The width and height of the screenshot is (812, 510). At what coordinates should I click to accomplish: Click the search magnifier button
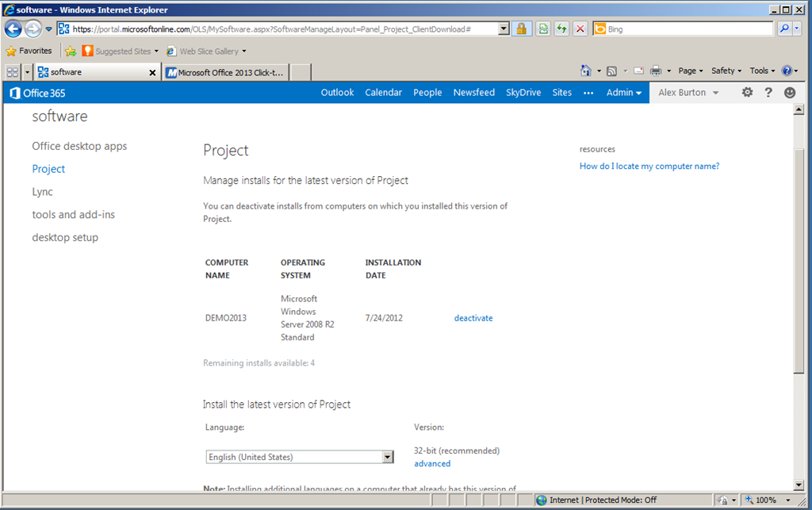point(784,29)
